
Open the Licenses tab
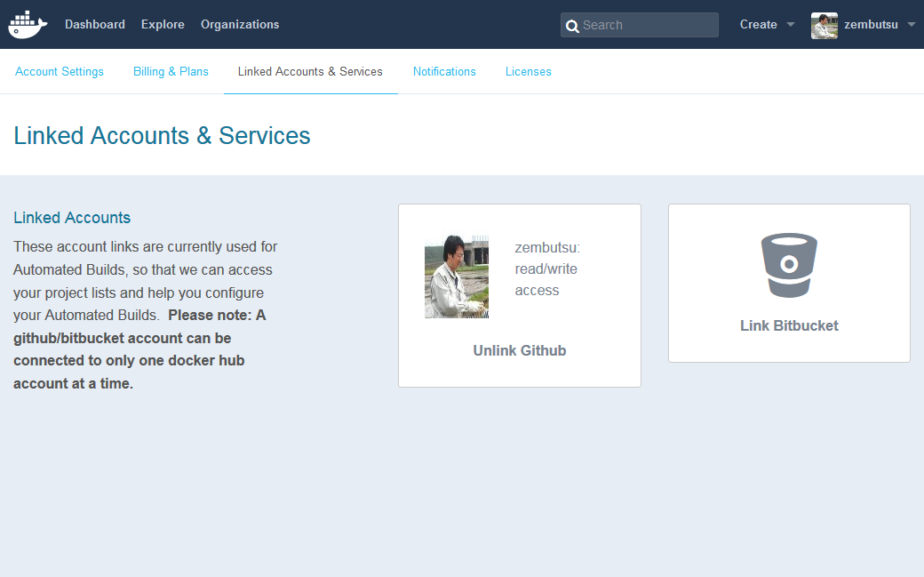(x=529, y=71)
